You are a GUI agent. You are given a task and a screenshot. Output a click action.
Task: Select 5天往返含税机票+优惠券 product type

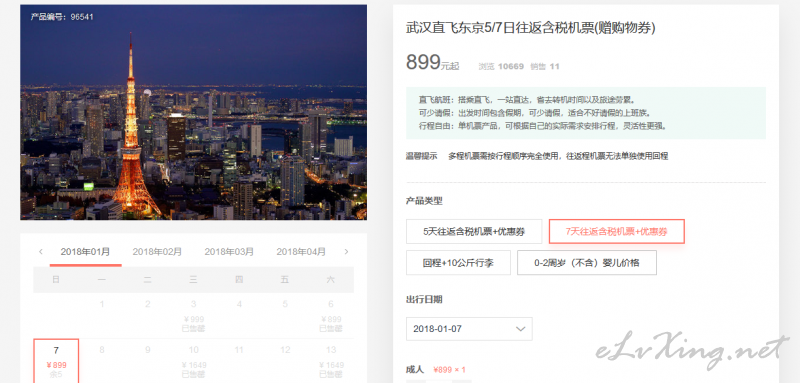(x=474, y=232)
